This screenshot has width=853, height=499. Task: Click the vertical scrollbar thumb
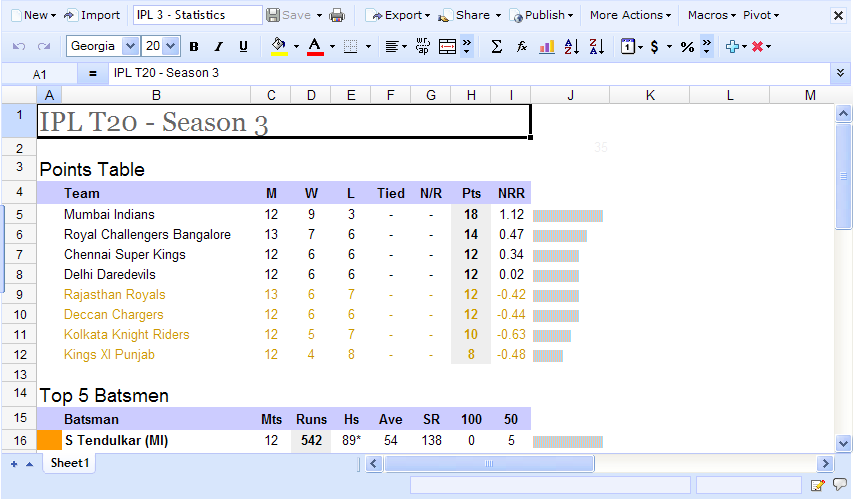(843, 176)
